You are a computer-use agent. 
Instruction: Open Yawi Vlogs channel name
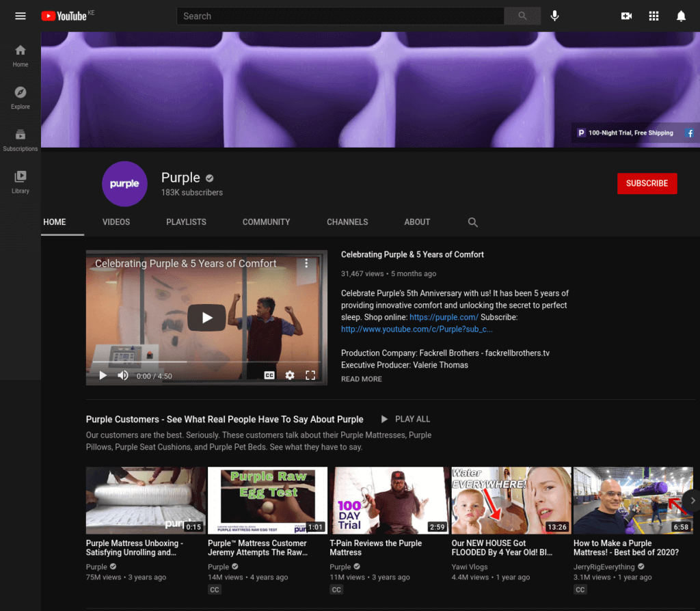tap(469, 567)
